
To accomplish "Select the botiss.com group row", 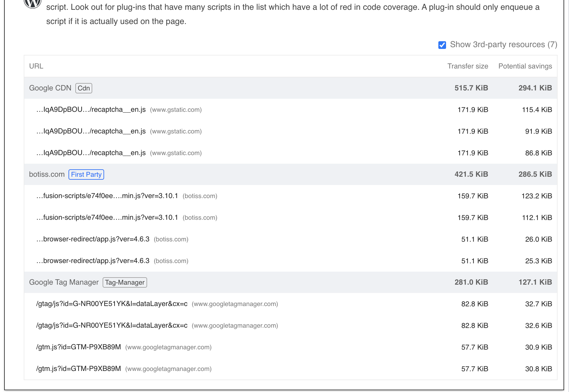I will click(x=290, y=174).
